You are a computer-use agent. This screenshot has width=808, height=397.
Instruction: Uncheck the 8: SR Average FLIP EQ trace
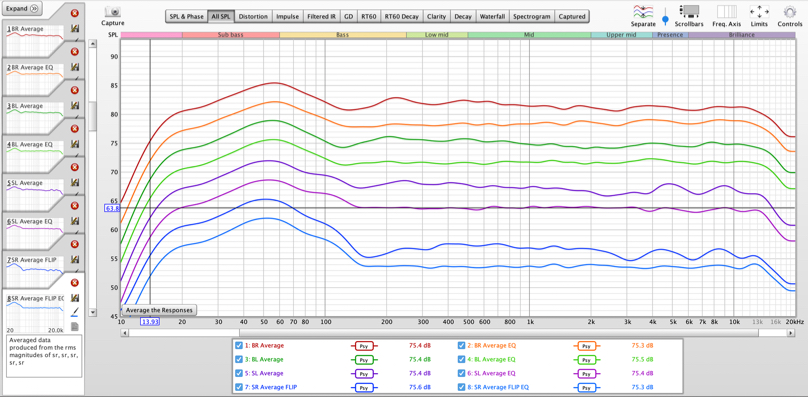click(461, 387)
